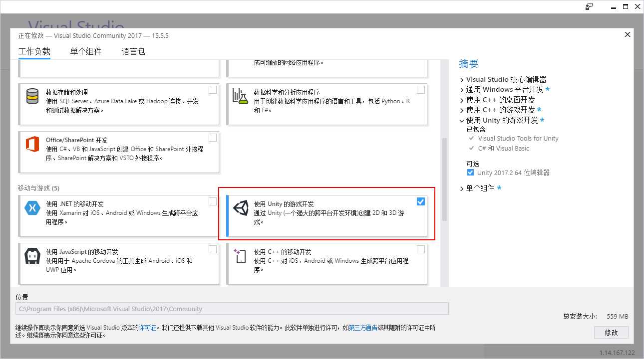Click the 移动与游戏 (5) section heading

(x=38, y=188)
